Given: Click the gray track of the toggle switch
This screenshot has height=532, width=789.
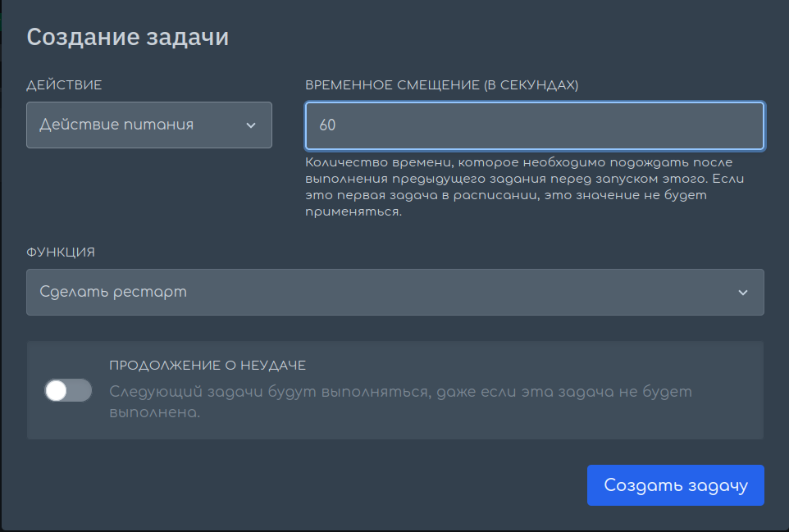Looking at the screenshot, I should [80, 390].
